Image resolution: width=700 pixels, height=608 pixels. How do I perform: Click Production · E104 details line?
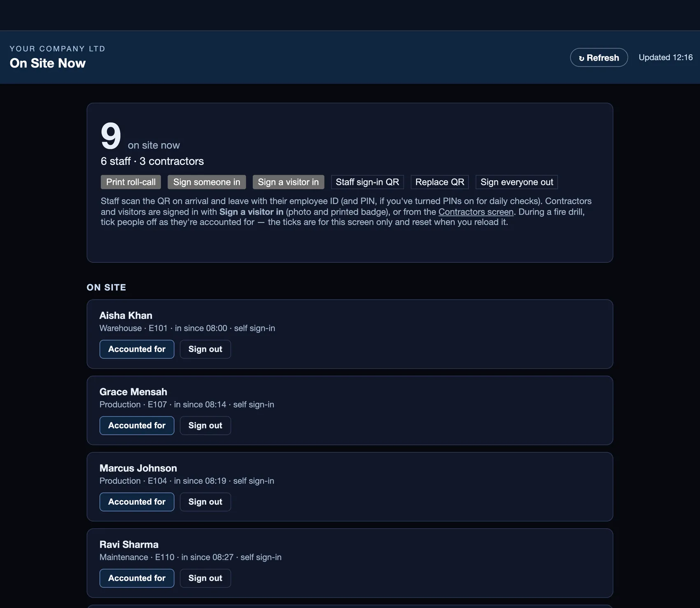pos(187,481)
